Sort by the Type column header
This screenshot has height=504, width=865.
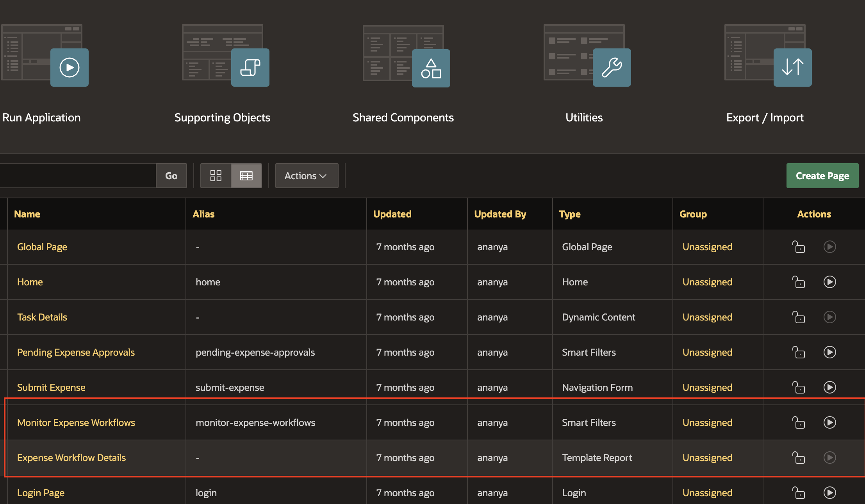[x=570, y=214]
